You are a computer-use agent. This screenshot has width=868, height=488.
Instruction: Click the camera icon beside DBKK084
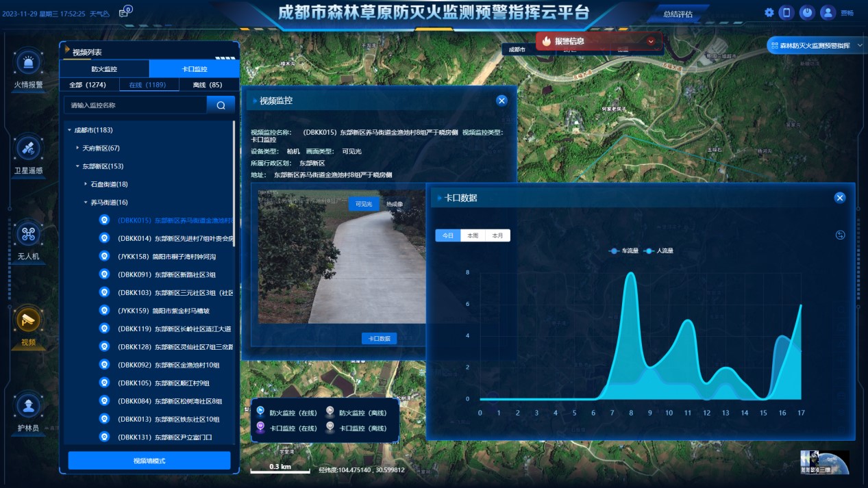(104, 400)
